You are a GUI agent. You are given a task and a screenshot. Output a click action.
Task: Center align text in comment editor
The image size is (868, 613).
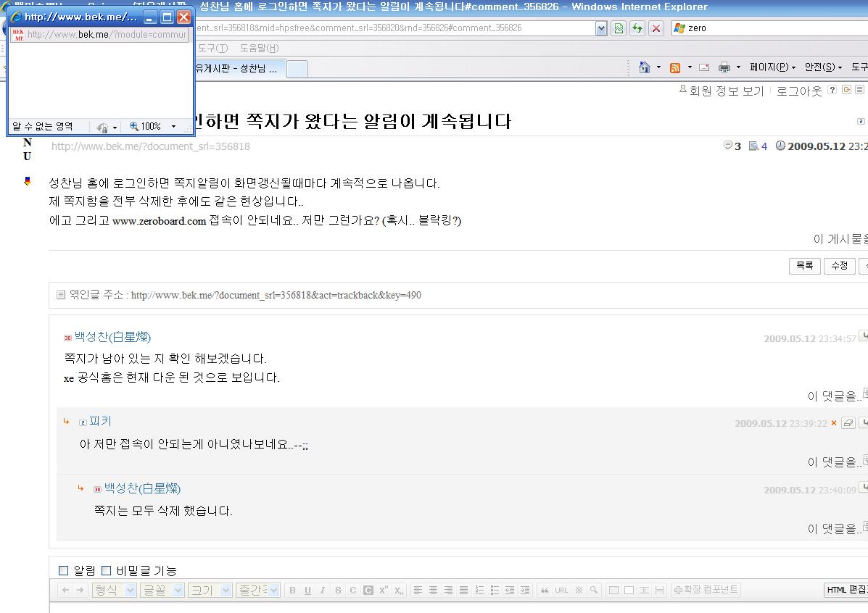434,591
